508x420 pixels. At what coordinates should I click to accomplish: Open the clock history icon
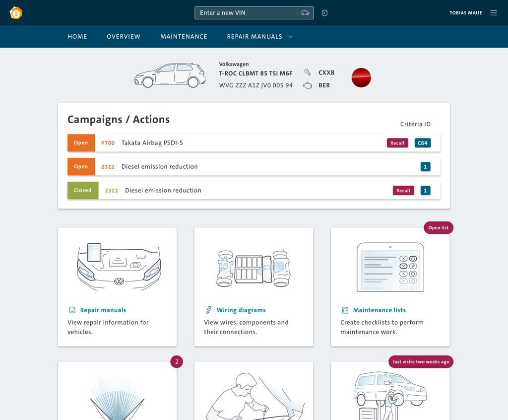pos(324,13)
